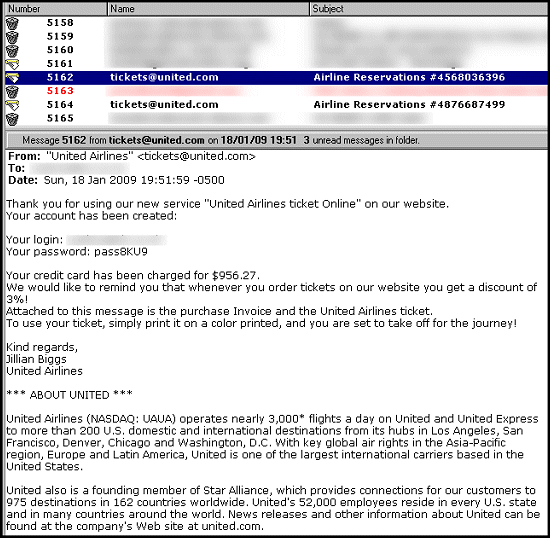Viewport: 550px width, 538px height.
Task: Click the envelope icon beside message 5162
Action: tap(12, 78)
